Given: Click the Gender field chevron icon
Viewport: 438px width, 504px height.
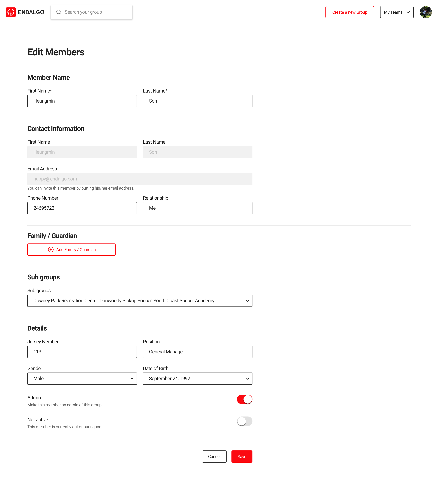Looking at the screenshot, I should click(132, 379).
